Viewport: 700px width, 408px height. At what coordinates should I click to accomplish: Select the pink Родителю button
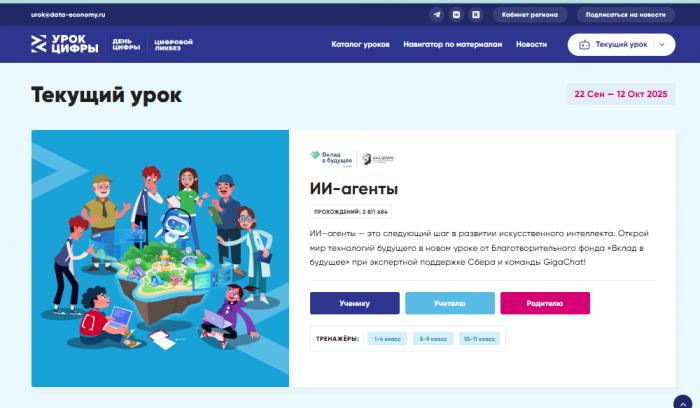(545, 304)
